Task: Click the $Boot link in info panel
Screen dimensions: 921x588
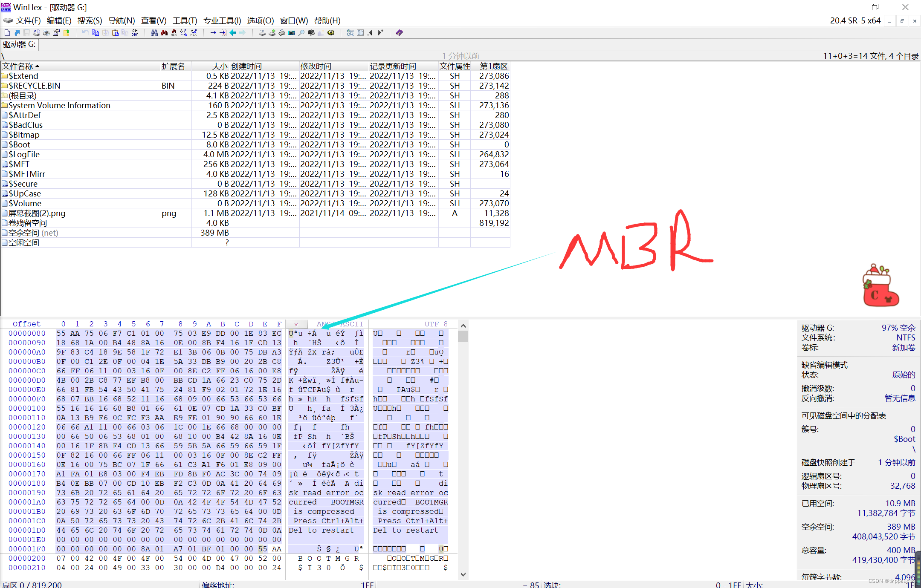Action: pyautogui.click(x=904, y=439)
